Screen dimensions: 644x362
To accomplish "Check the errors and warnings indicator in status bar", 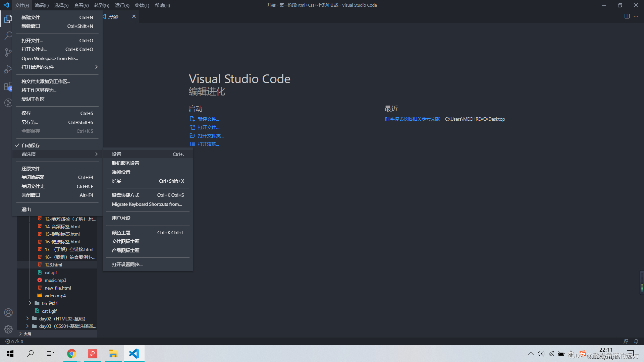I will (x=14, y=341).
